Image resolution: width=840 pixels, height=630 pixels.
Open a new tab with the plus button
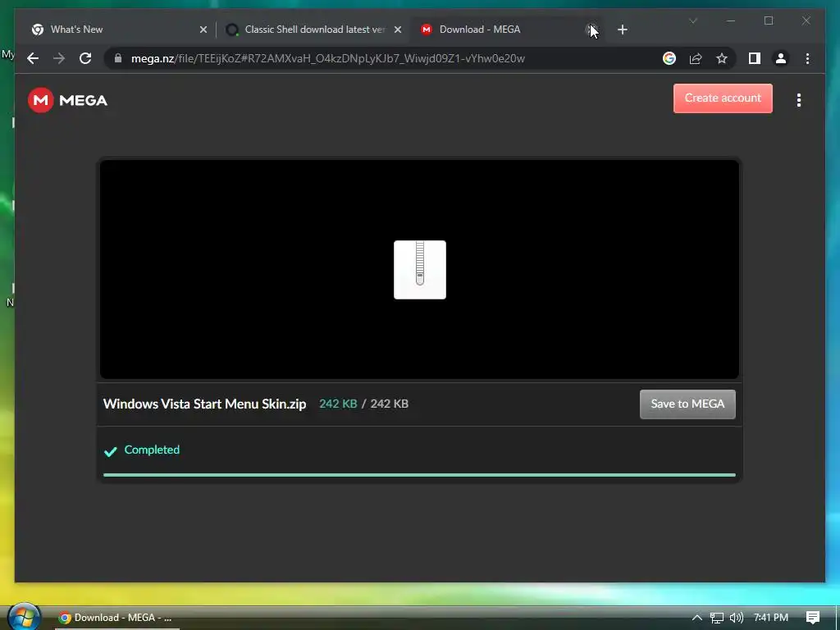(x=622, y=30)
